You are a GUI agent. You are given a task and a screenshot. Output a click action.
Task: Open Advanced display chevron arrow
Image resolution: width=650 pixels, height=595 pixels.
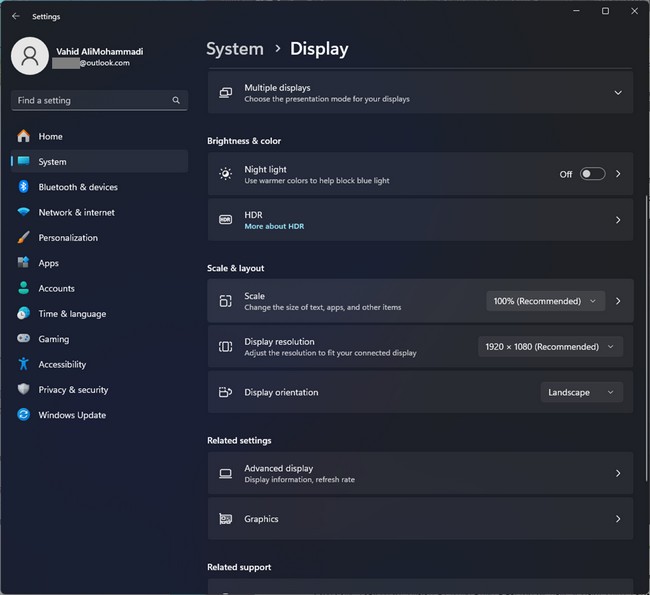(x=618, y=473)
